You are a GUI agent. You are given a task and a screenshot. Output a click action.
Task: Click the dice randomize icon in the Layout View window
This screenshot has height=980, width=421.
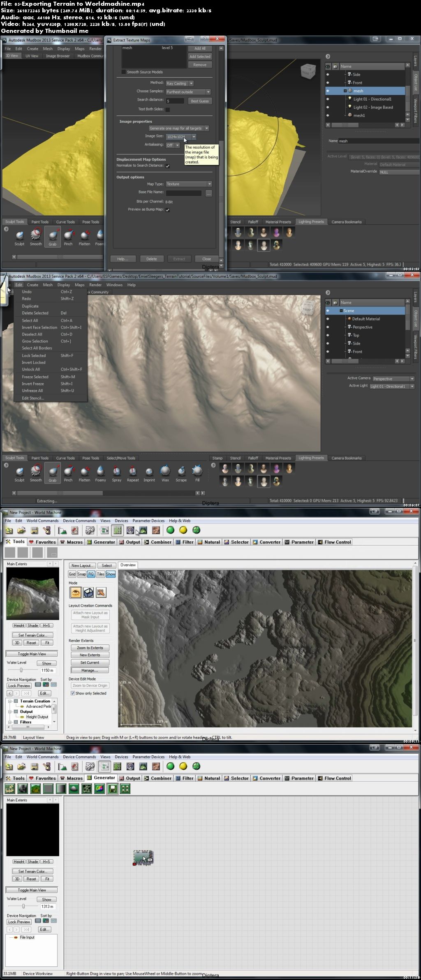[x=90, y=530]
